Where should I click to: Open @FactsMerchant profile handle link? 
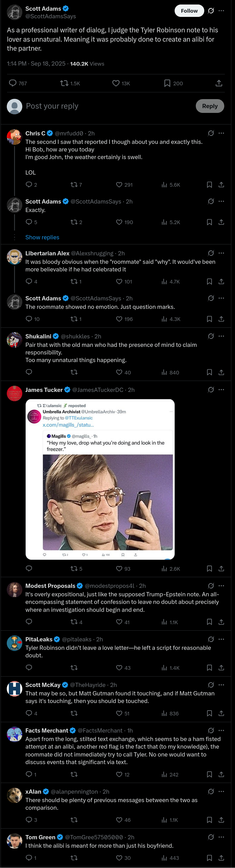coord(100,730)
